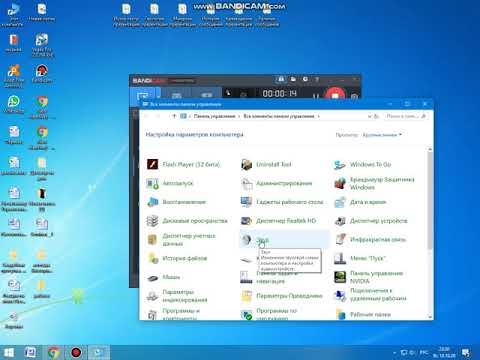This screenshot has height=360, width=480.
Task: Toggle Bandicam mouse cursor effect icon
Action: [x=228, y=93]
